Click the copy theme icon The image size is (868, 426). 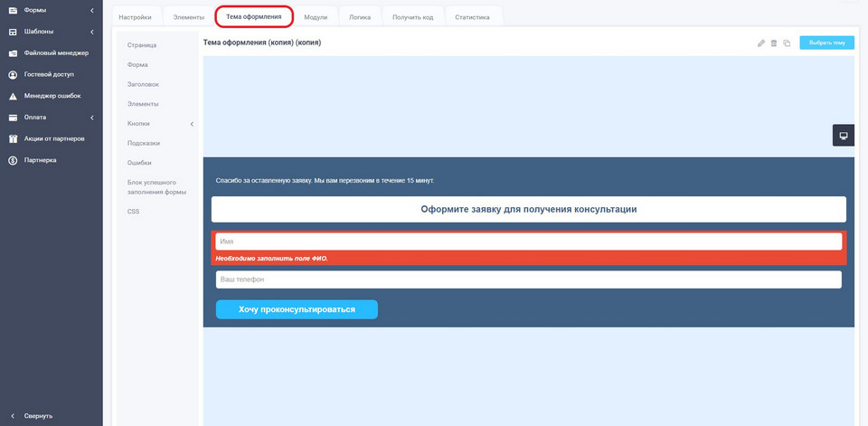787,43
